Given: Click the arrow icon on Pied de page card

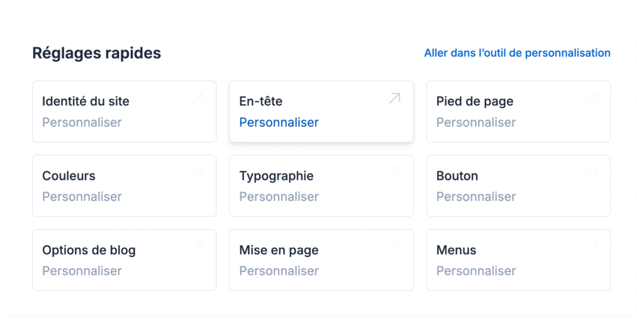Looking at the screenshot, I should [x=592, y=98].
